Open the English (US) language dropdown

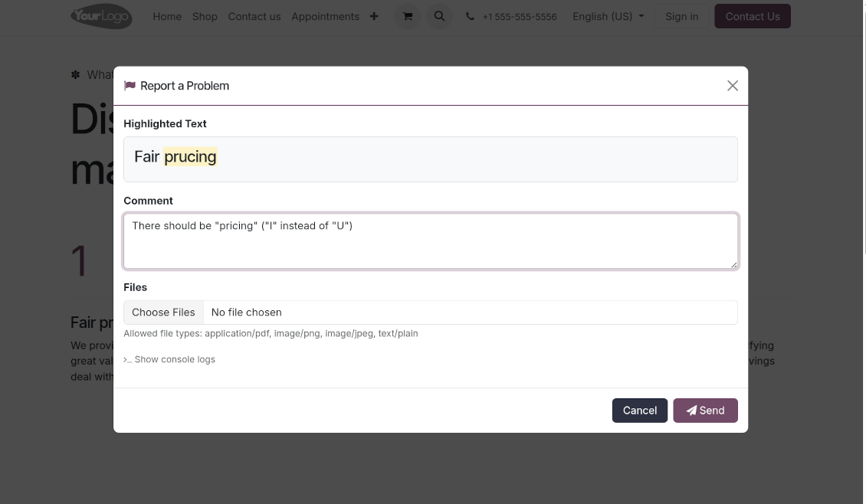[x=608, y=15]
